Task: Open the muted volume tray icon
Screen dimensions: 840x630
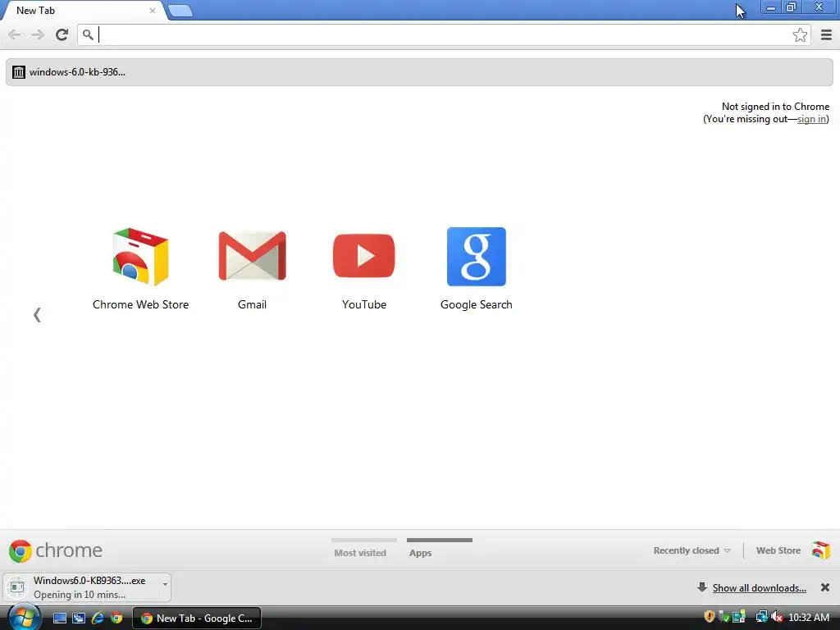Action: [x=777, y=617]
